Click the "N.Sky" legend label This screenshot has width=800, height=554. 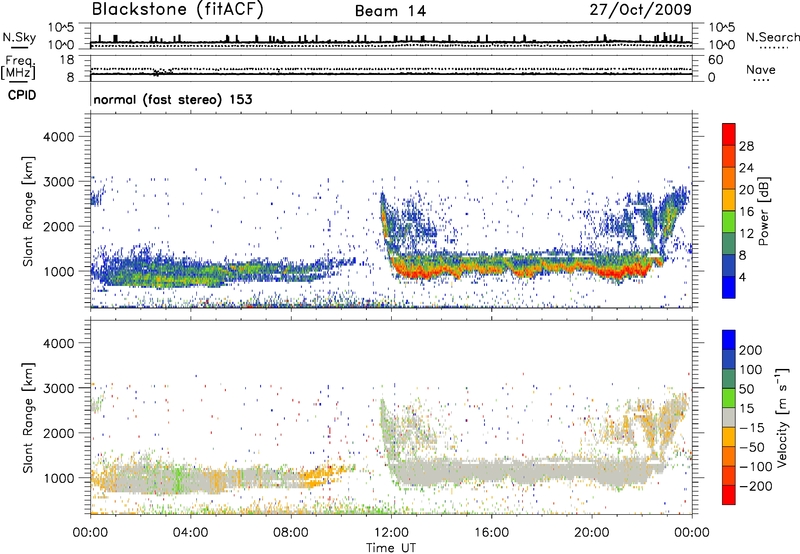pos(19,37)
